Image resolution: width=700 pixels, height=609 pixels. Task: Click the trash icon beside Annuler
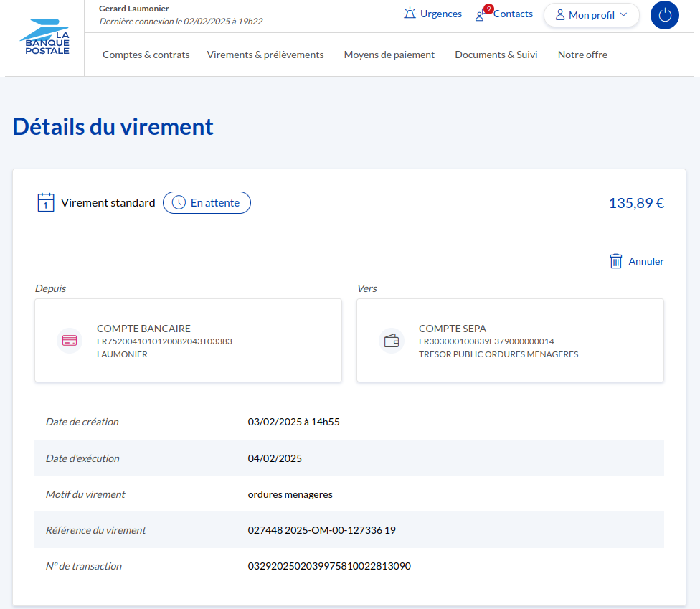[x=615, y=261]
